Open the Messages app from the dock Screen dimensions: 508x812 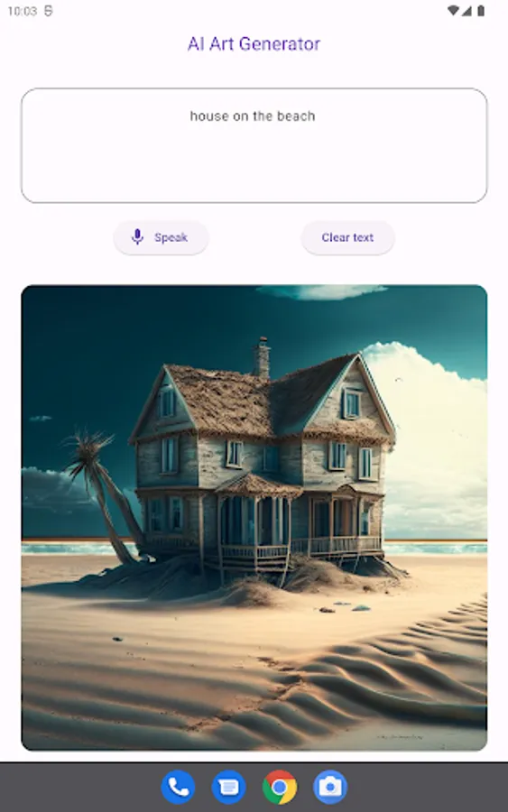point(228,787)
